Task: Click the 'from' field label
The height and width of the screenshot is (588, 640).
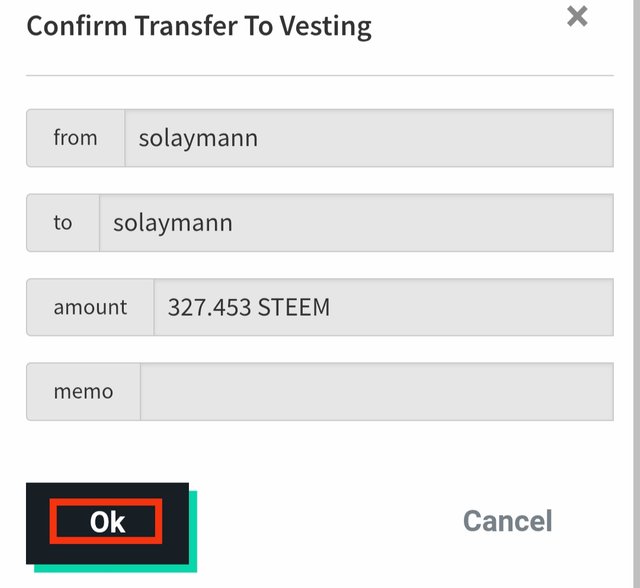Action: [76, 138]
